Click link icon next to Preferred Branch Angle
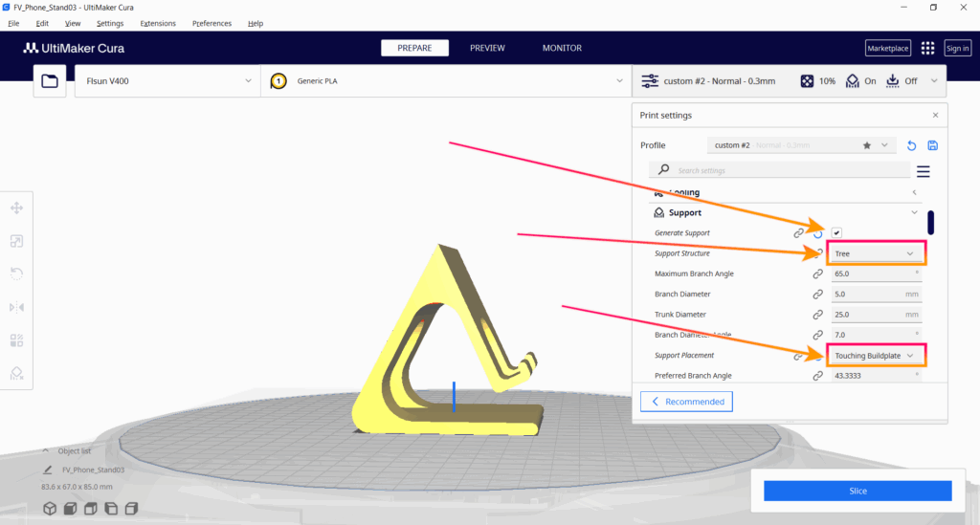 tap(817, 376)
